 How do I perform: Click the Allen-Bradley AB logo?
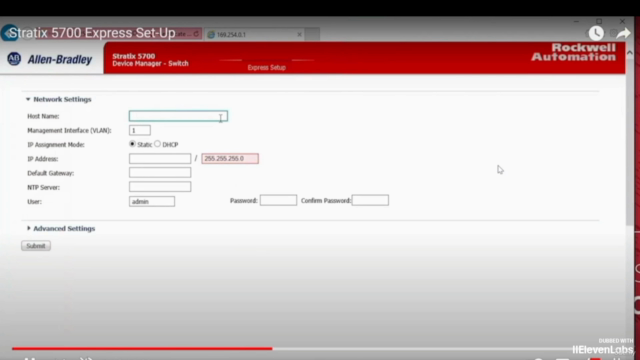(x=14, y=59)
